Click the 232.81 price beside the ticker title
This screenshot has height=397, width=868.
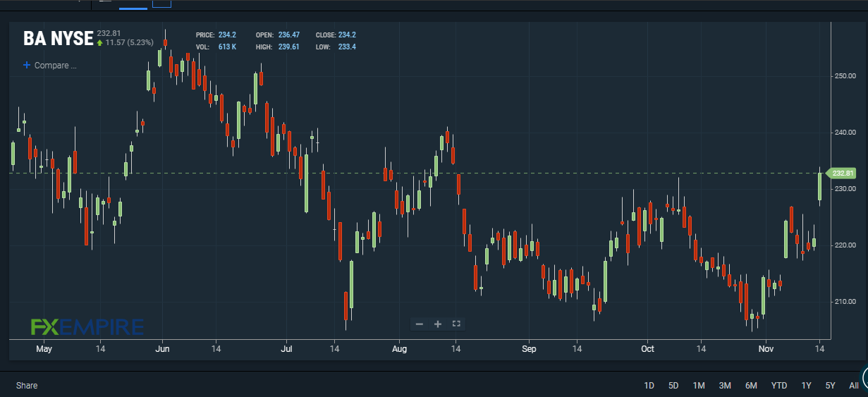coord(109,33)
